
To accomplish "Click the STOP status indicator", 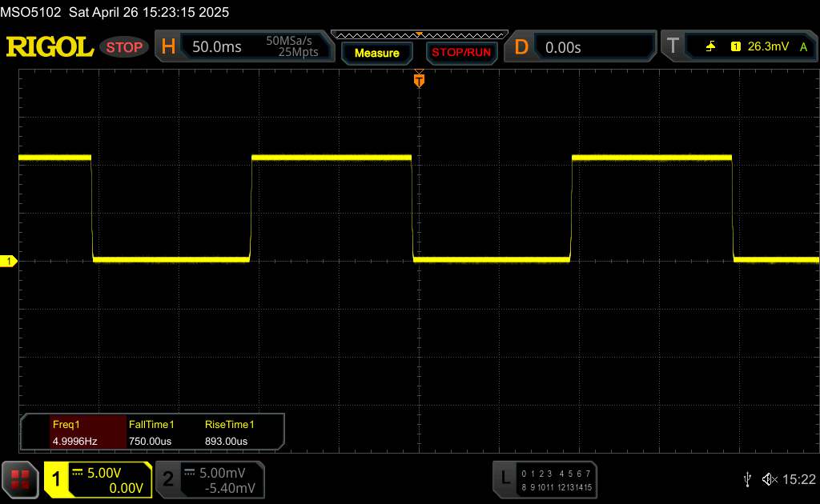I will (x=124, y=47).
